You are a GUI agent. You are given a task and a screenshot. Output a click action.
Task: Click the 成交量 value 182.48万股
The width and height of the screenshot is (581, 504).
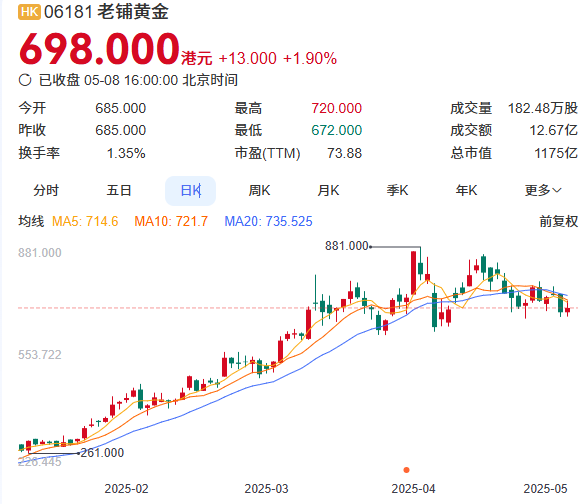(542, 108)
